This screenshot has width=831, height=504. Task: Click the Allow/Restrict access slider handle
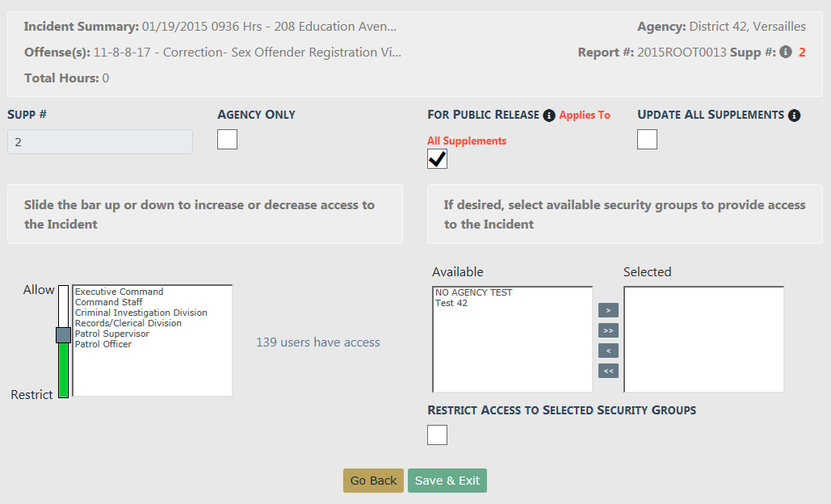pos(64,335)
